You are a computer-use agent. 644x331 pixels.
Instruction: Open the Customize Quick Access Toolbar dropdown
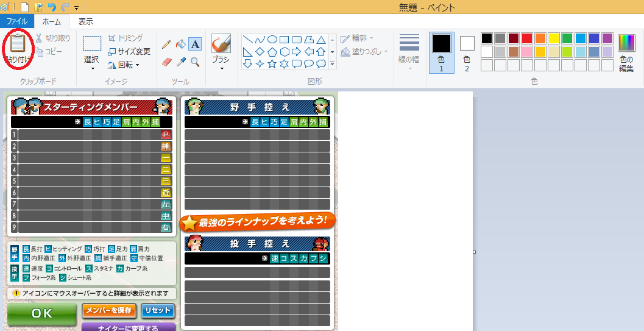[76, 7]
